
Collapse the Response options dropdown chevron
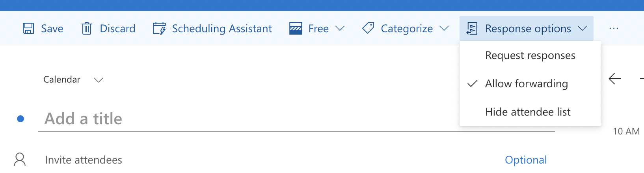(582, 29)
